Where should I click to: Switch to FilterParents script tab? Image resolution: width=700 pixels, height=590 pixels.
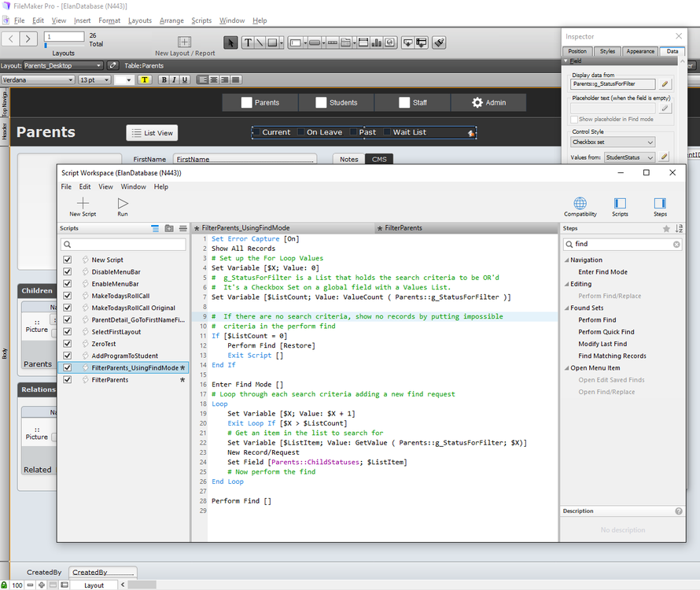(466, 228)
